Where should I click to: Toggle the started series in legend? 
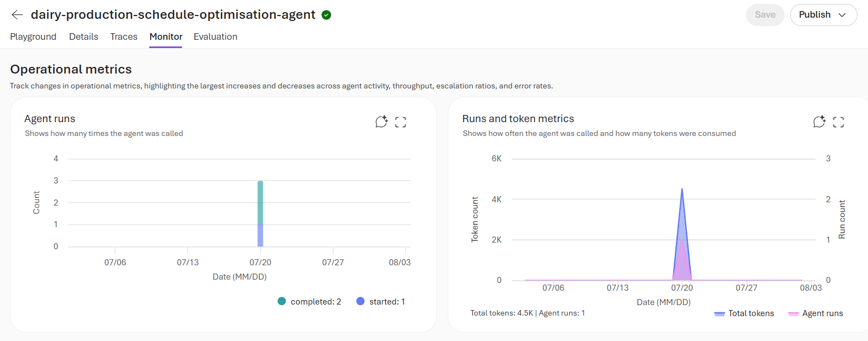pos(381,301)
